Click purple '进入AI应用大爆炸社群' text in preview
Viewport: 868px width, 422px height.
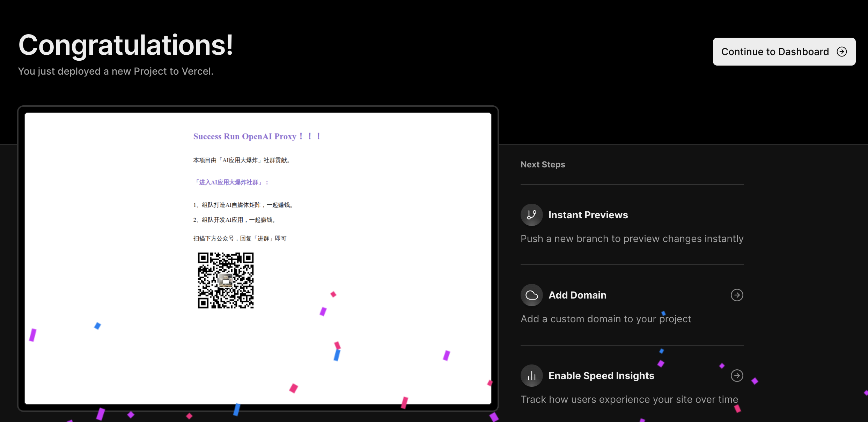pyautogui.click(x=231, y=182)
